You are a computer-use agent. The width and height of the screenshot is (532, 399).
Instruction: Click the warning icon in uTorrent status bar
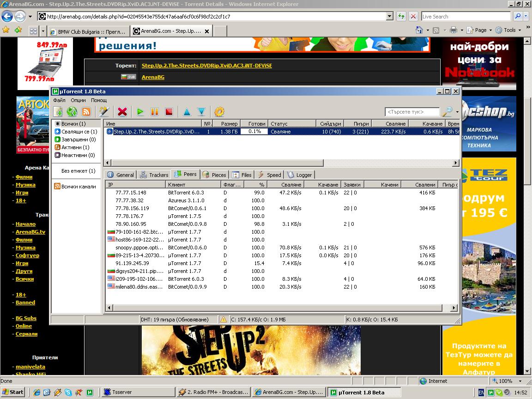point(223,319)
